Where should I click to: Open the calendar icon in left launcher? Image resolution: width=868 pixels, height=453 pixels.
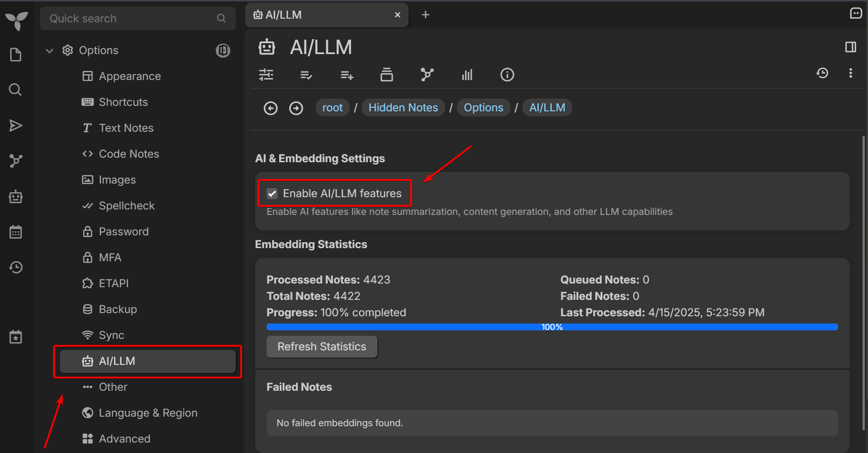[16, 232]
